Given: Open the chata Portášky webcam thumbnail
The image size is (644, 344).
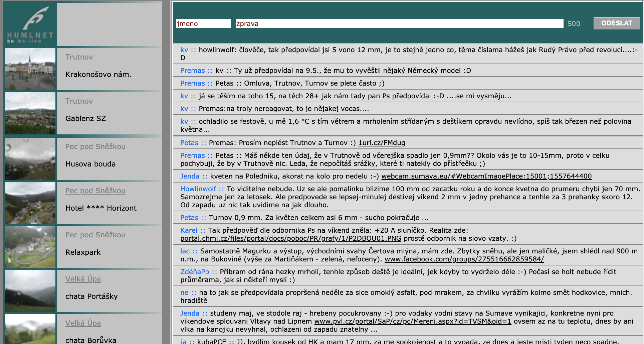Looking at the screenshot, I should pyautogui.click(x=30, y=291).
